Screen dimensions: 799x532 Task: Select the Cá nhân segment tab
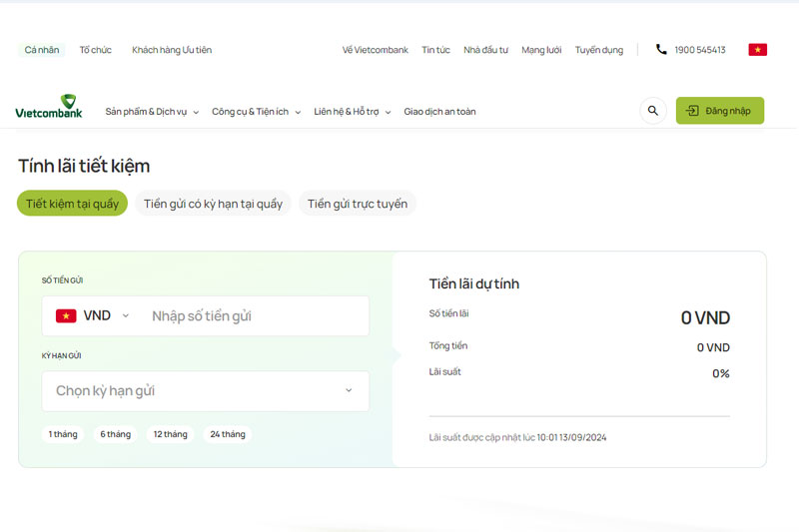coord(42,50)
